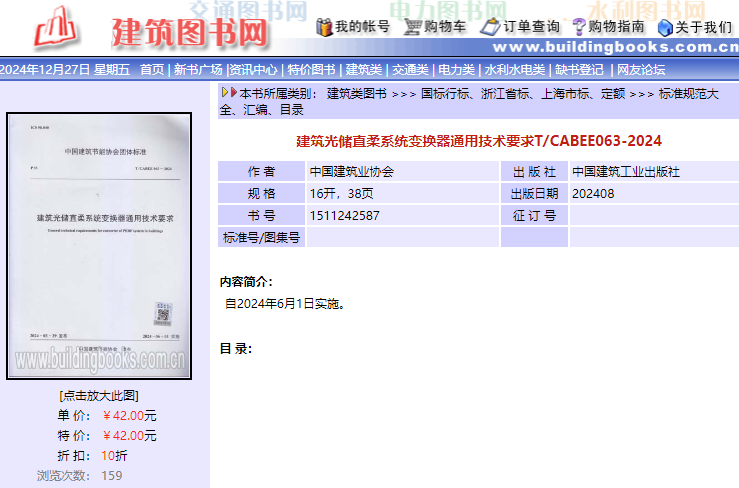The width and height of the screenshot is (739, 488).
Task: Click the 购物指南 question mark icon
Action: tap(579, 27)
